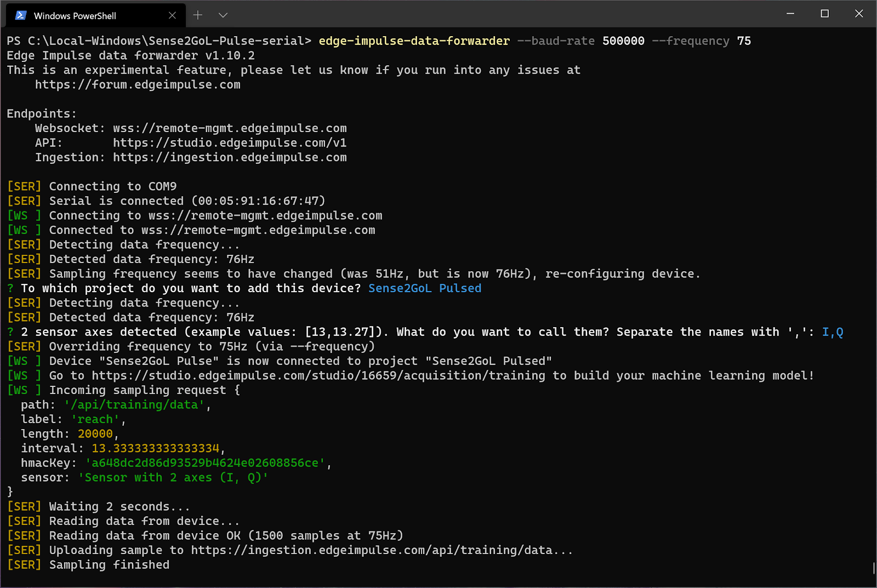This screenshot has width=877, height=588.
Task: Click the 'Endpoints:' heading
Action: [42, 114]
